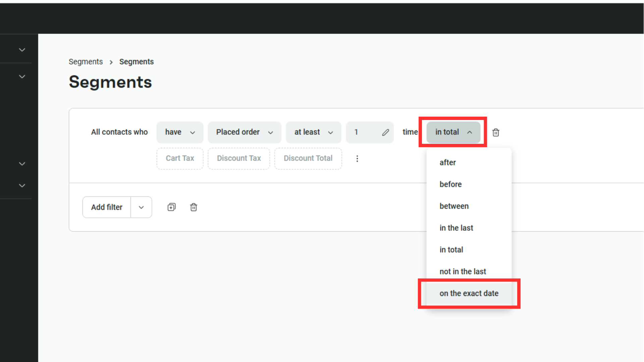
Task: Click trash icon beside Add filter
Action: coord(194,207)
